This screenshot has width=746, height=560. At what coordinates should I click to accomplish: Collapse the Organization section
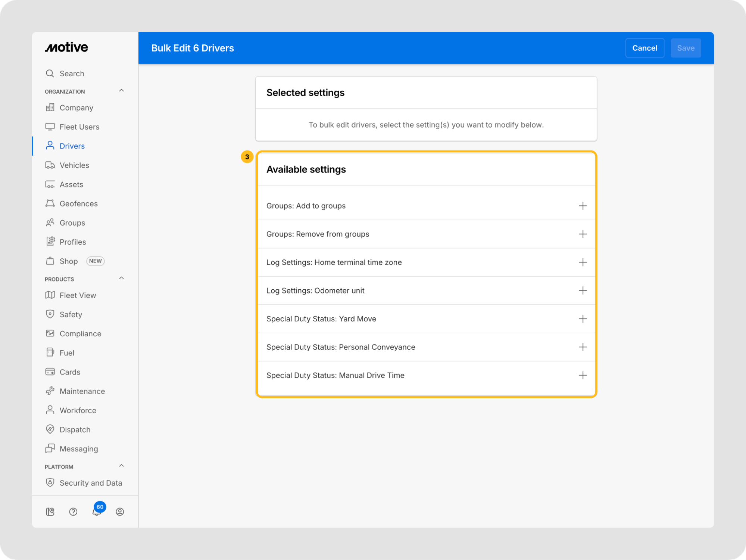[x=121, y=91]
